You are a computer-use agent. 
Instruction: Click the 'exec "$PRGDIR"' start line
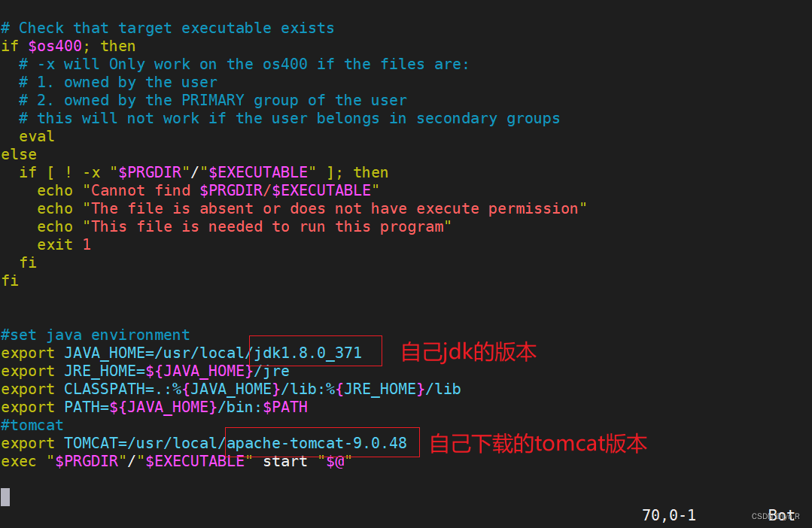[x=177, y=461]
